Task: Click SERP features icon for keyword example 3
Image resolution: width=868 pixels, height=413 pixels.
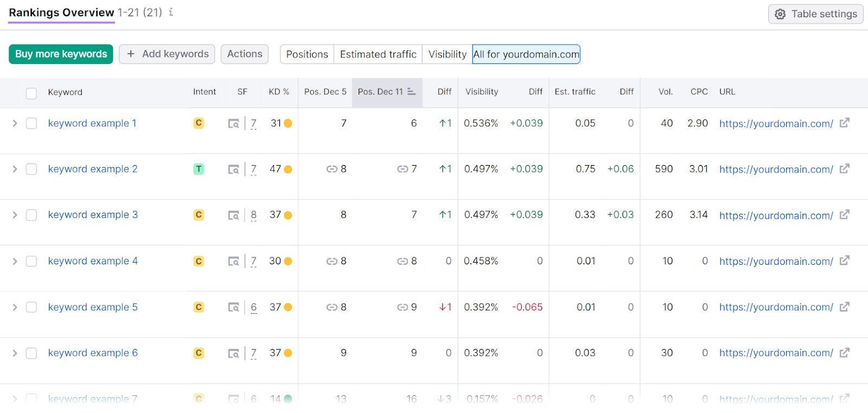Action: click(233, 215)
